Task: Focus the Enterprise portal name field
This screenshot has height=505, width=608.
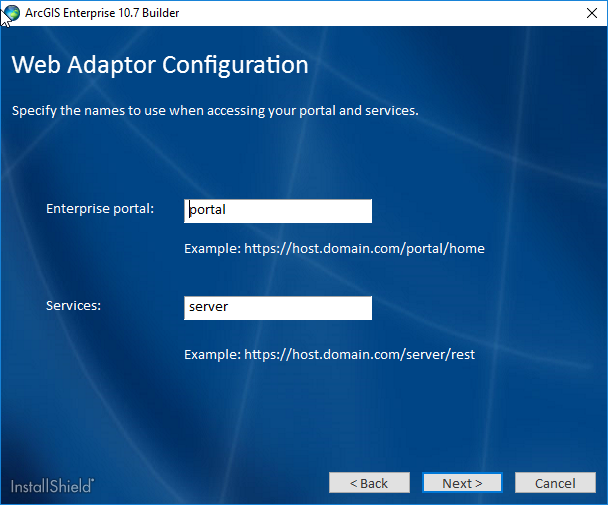Action: point(278,211)
